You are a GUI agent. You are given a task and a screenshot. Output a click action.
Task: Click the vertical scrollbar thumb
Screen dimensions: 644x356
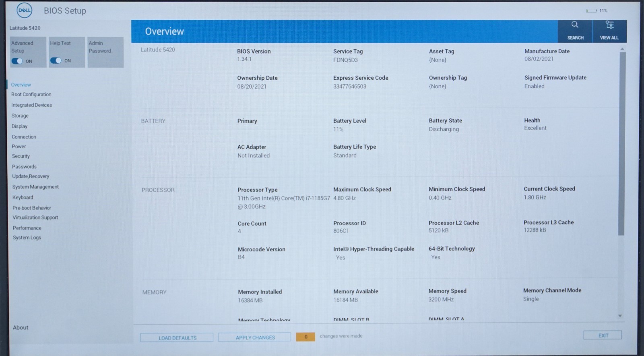622,144
